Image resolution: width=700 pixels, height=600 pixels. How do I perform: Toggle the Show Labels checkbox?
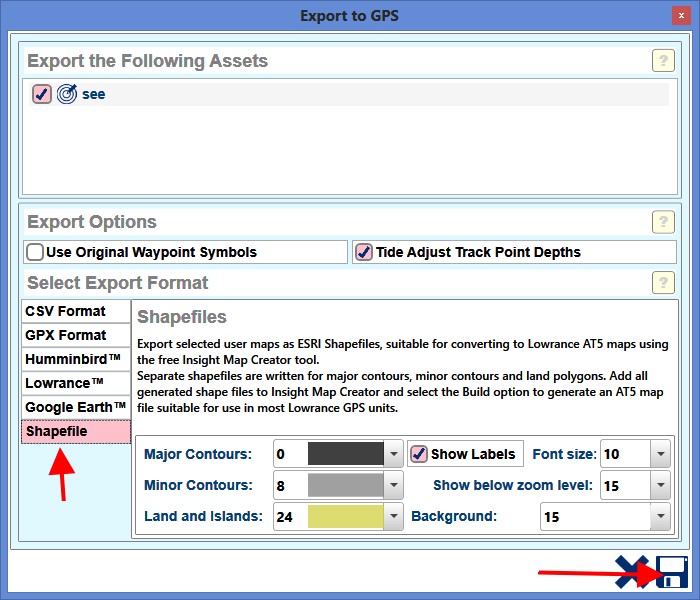[x=419, y=454]
